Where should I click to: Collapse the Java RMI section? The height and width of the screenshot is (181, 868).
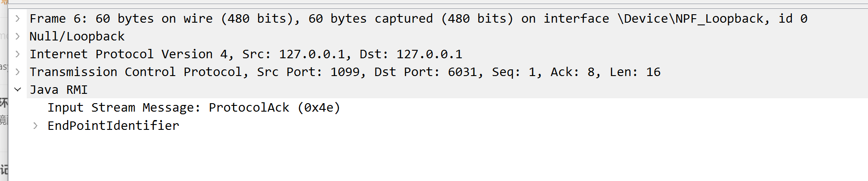click(x=17, y=89)
